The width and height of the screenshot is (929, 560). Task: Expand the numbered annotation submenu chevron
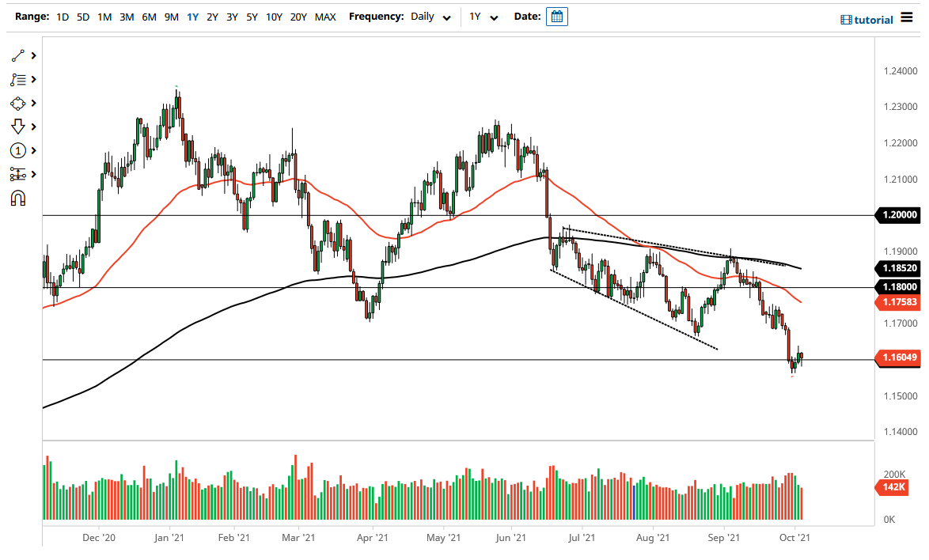click(x=34, y=150)
